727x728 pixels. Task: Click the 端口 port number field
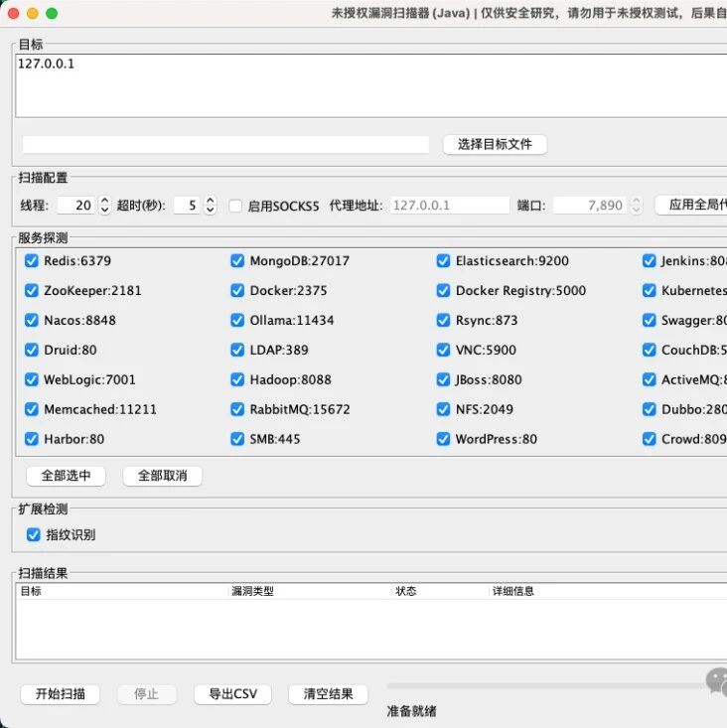click(x=592, y=206)
